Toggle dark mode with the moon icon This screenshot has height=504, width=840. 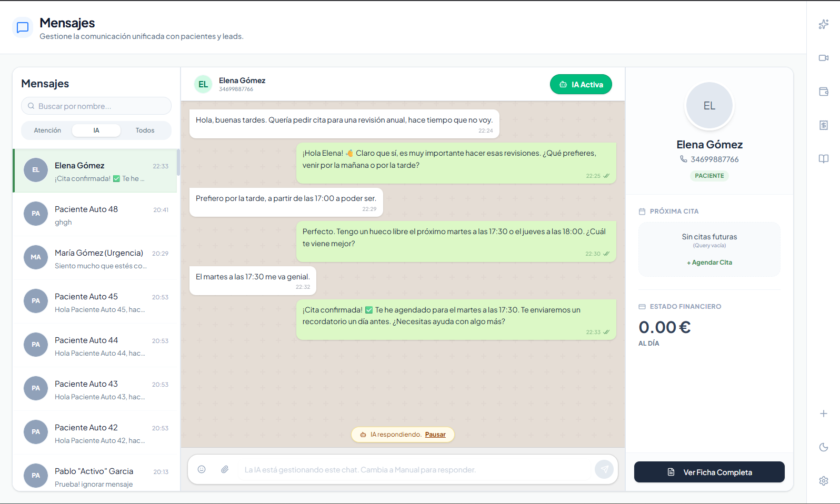click(824, 447)
